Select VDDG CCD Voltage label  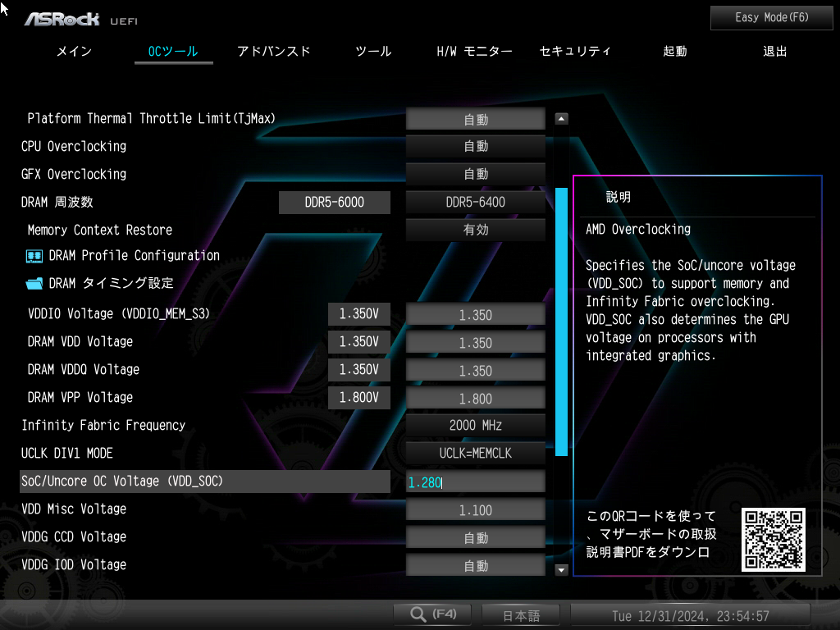coord(74,536)
